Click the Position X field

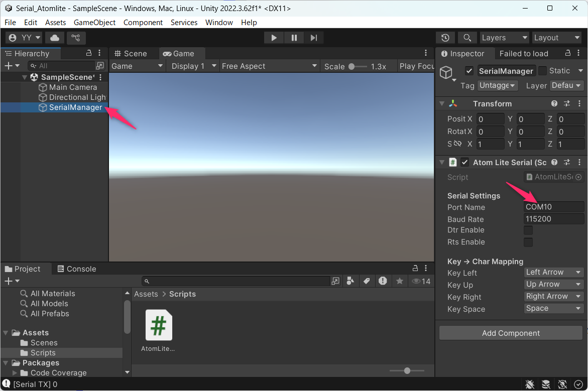click(490, 119)
